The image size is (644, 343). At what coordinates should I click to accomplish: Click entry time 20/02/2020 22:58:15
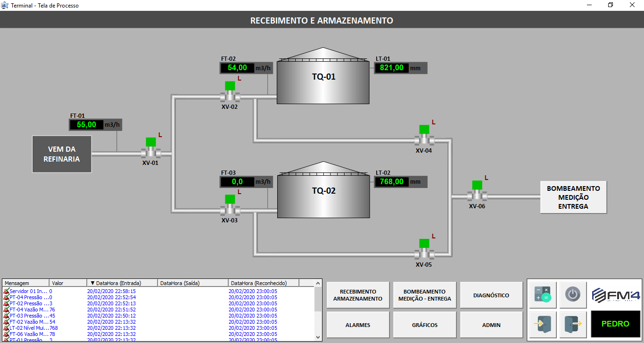click(x=111, y=291)
